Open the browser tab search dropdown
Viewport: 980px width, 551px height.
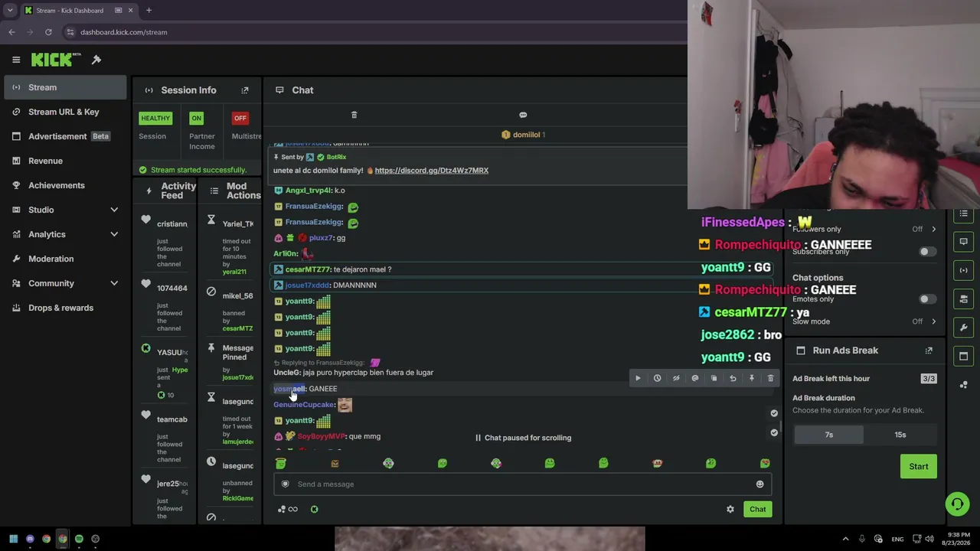(x=10, y=10)
